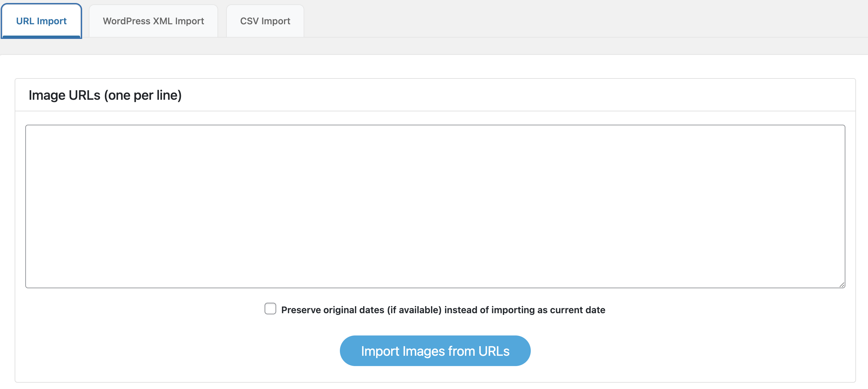Click the highlighted active URL Import tab
The image size is (868, 389).
(x=41, y=21)
